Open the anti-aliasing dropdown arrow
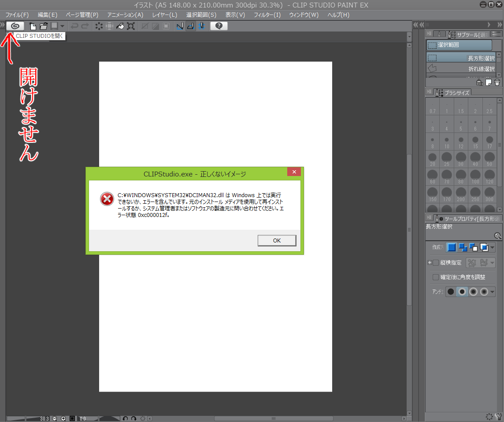504x422 pixels. click(x=492, y=292)
